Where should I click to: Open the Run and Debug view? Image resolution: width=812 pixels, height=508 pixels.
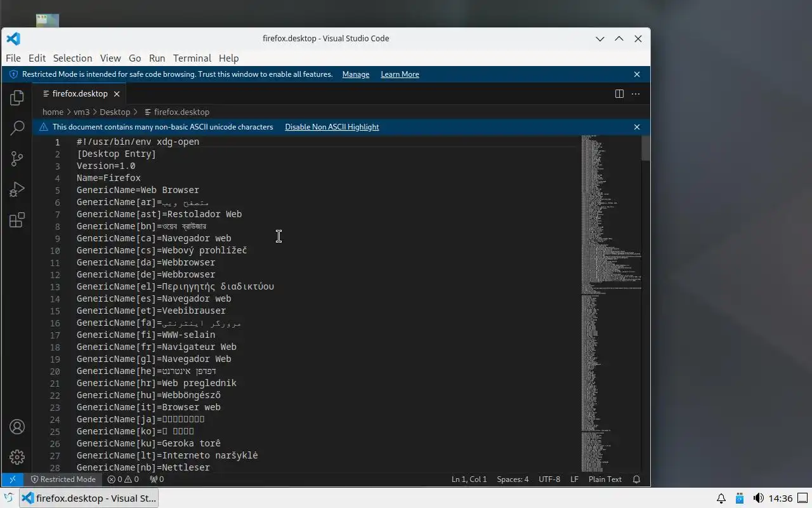[17, 189]
